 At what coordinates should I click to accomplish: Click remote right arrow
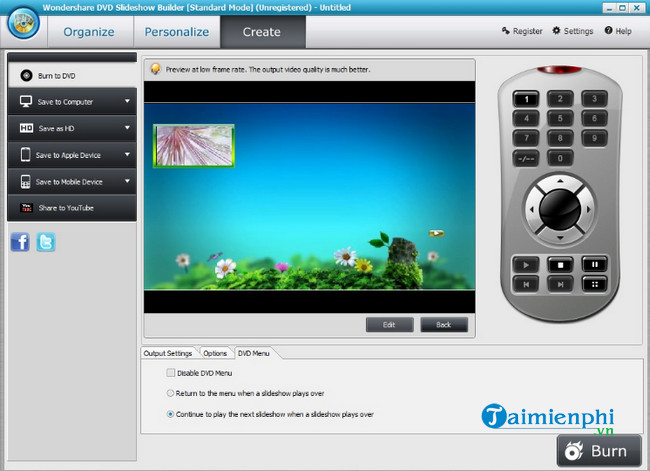[x=588, y=209]
